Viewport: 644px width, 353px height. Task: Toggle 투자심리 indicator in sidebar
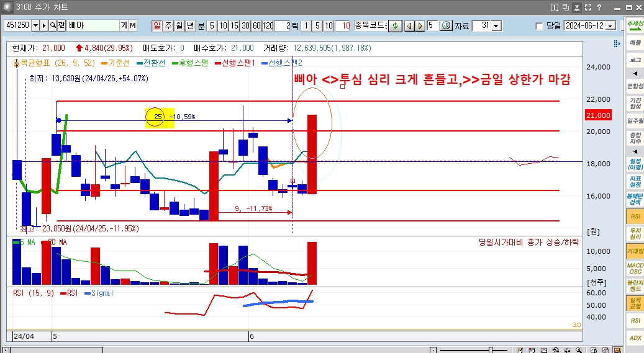click(635, 233)
